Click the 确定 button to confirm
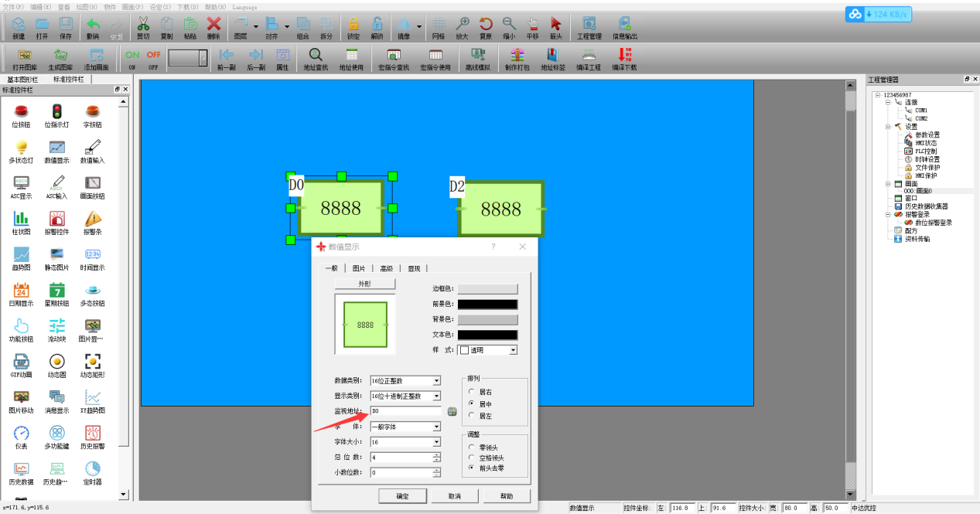This screenshot has width=980, height=514. pos(402,495)
